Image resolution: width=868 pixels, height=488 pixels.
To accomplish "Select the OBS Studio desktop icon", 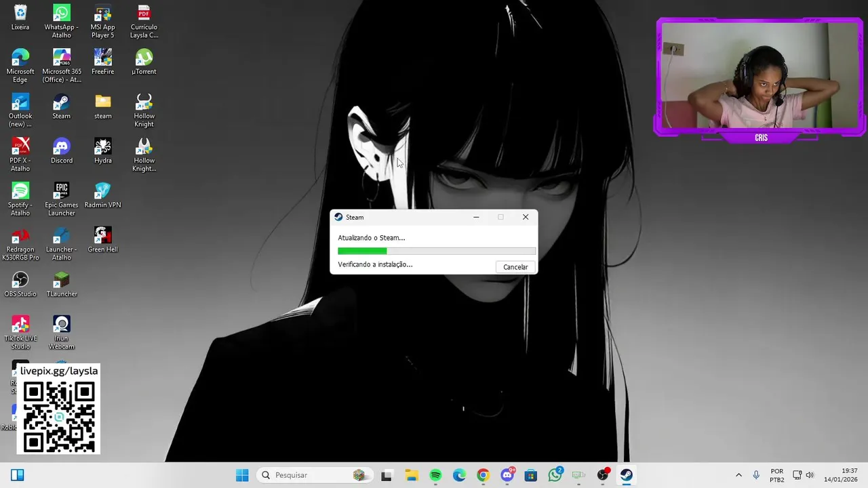I will (20, 285).
